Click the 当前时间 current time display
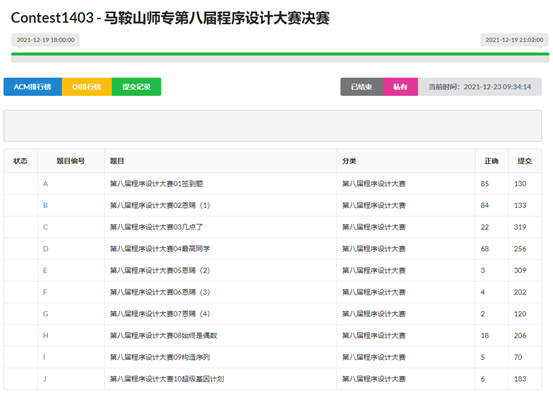553x399 pixels. point(480,87)
